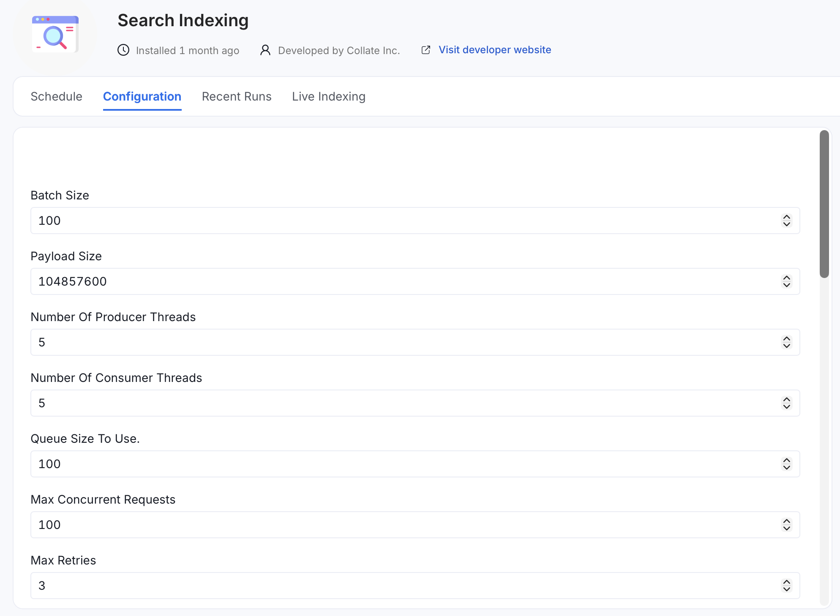
Task: Click the Number Of Producer Threads label
Action: click(x=113, y=317)
